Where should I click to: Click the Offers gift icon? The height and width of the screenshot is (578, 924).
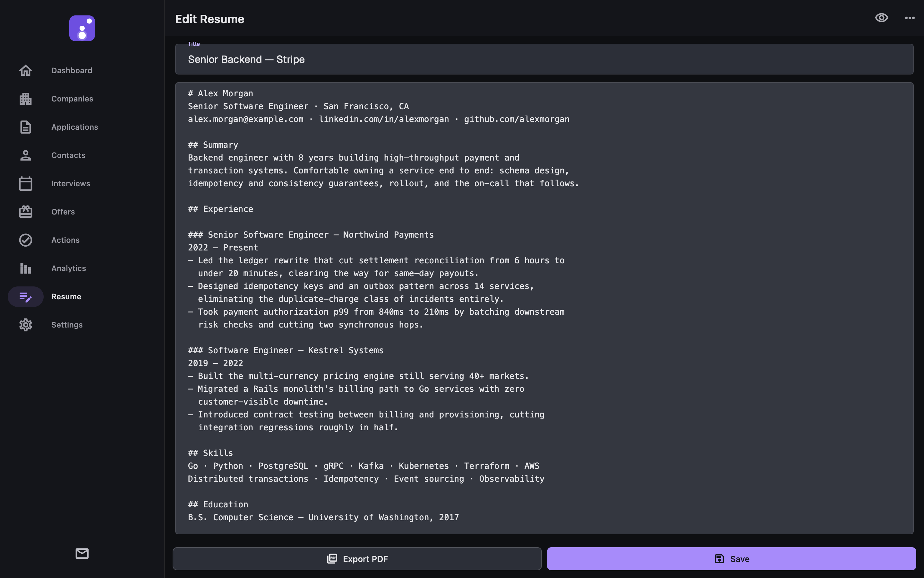26,212
